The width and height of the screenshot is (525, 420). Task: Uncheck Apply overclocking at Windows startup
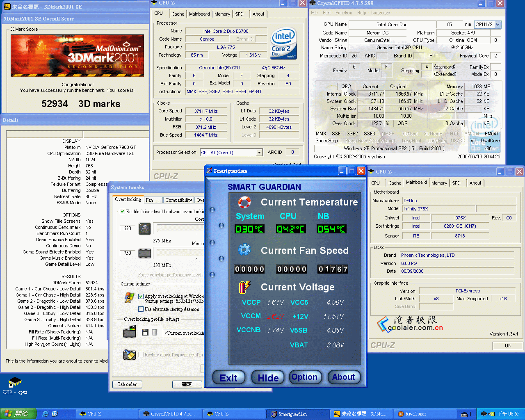(x=141, y=296)
